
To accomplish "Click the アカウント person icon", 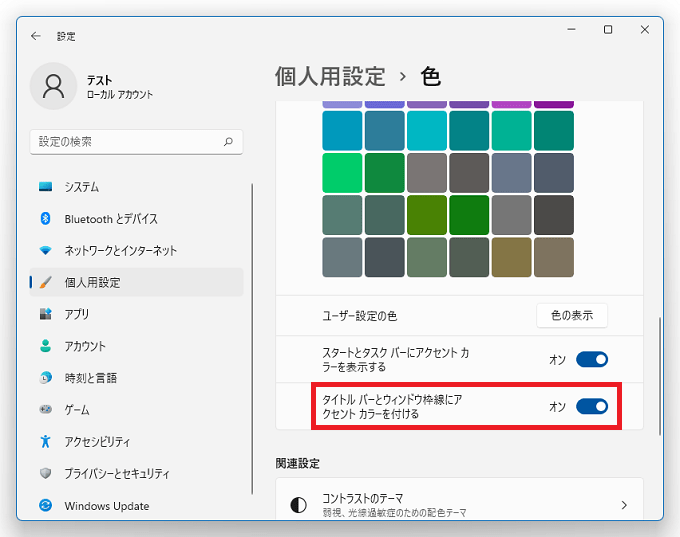I will pos(46,346).
